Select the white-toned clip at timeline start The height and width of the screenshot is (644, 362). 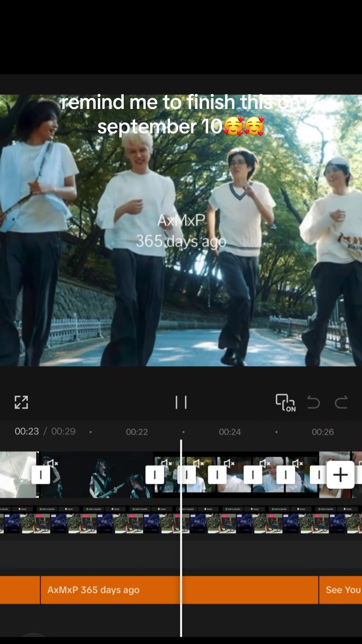18,475
